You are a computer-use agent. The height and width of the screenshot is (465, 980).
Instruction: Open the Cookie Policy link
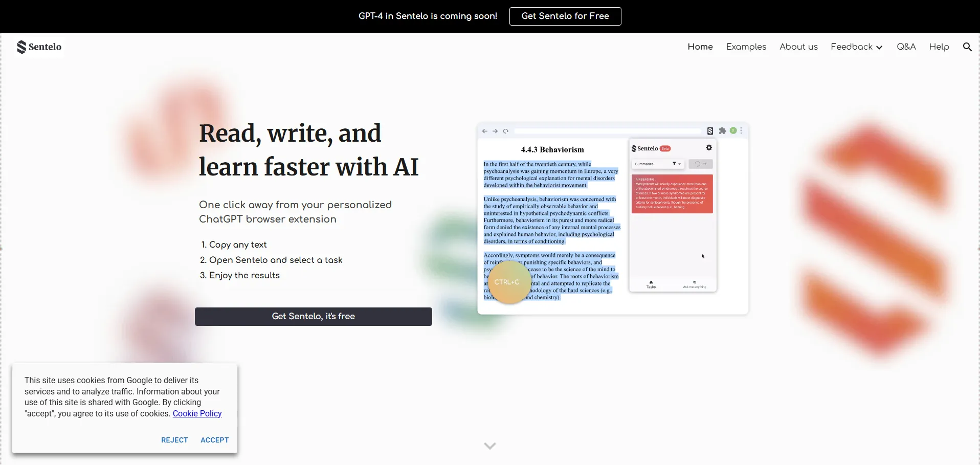tap(197, 413)
